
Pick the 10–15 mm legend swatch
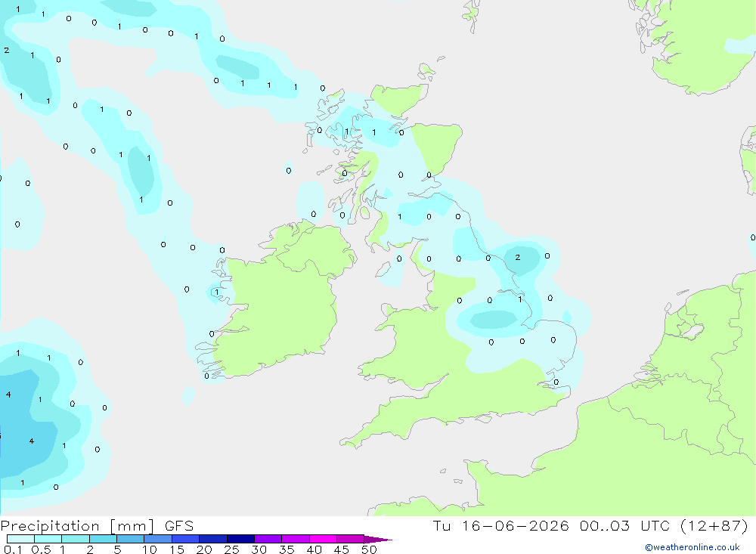[x=158, y=539]
